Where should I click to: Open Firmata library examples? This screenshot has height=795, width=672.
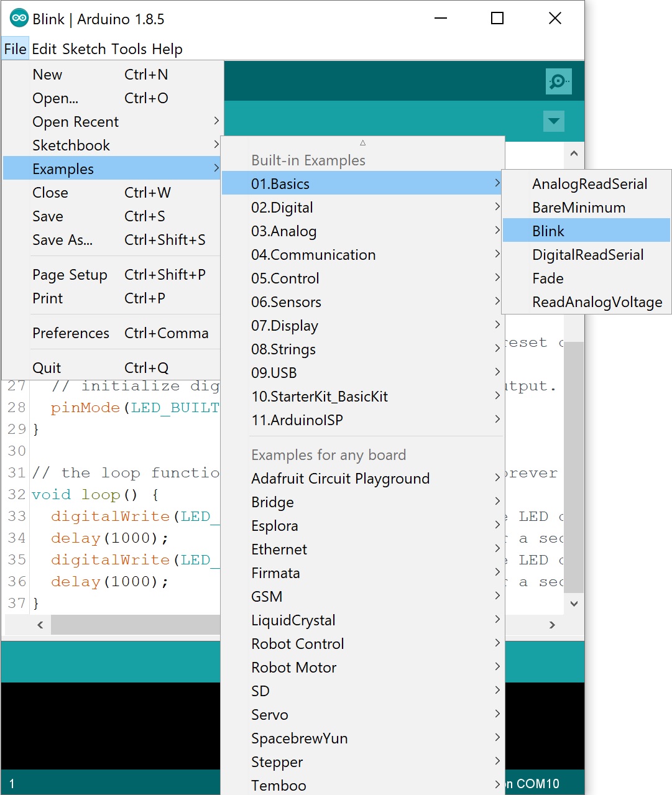tap(362, 573)
